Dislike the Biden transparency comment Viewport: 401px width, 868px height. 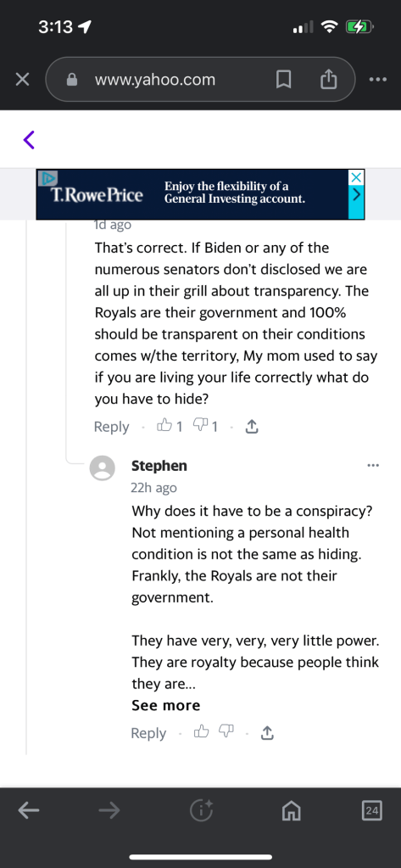(205, 426)
